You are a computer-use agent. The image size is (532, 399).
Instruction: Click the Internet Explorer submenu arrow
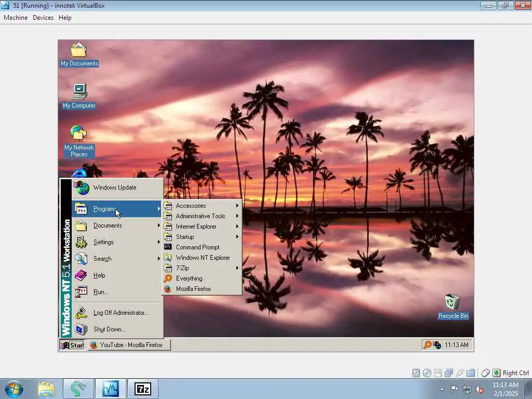click(237, 227)
